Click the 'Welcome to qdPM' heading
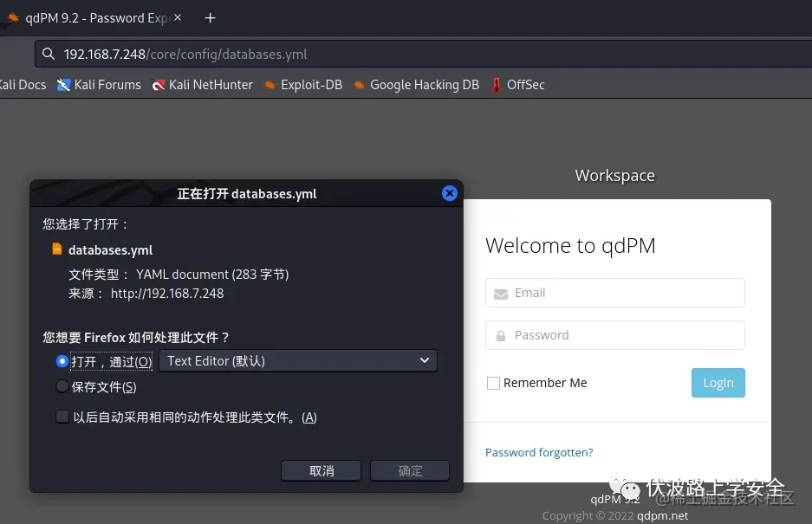This screenshot has height=524, width=812. [571, 246]
